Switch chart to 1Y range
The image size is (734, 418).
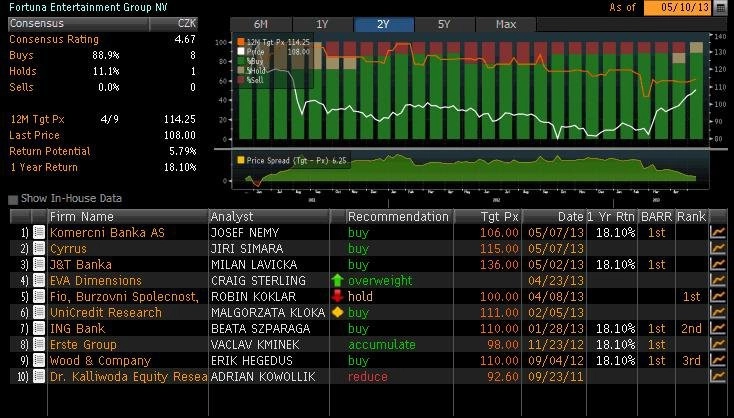[322, 24]
